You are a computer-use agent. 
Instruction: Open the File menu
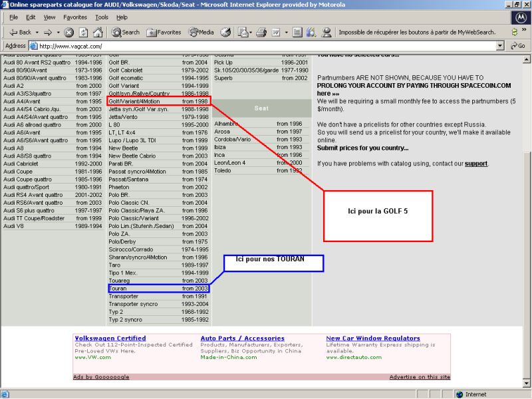(13, 17)
